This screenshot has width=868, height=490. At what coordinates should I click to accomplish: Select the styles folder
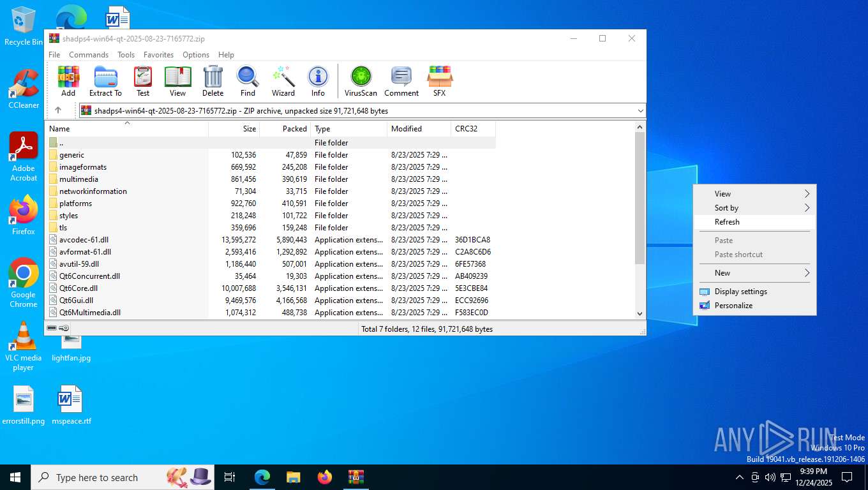coord(271,216)
